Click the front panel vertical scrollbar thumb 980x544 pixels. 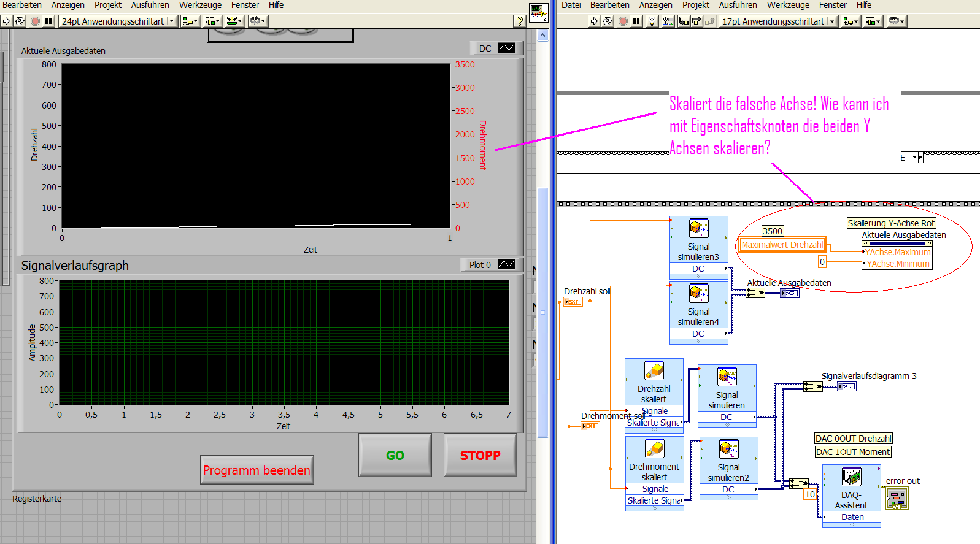pos(542,312)
